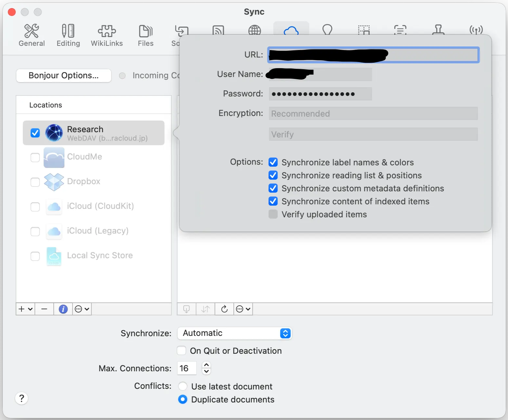Open help with the question mark button
This screenshot has height=420, width=508.
tap(21, 398)
